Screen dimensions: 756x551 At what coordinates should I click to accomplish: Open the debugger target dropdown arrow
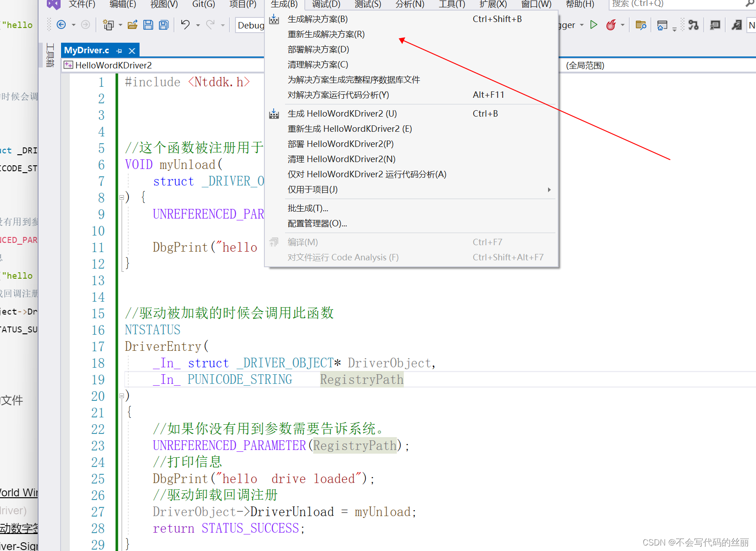click(x=582, y=25)
